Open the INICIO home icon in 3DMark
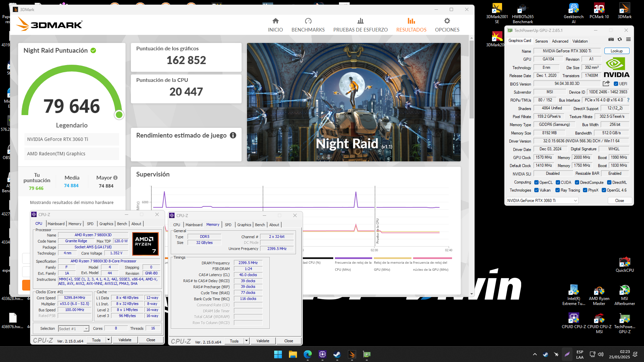This screenshot has height=362, width=644. pyautogui.click(x=275, y=21)
